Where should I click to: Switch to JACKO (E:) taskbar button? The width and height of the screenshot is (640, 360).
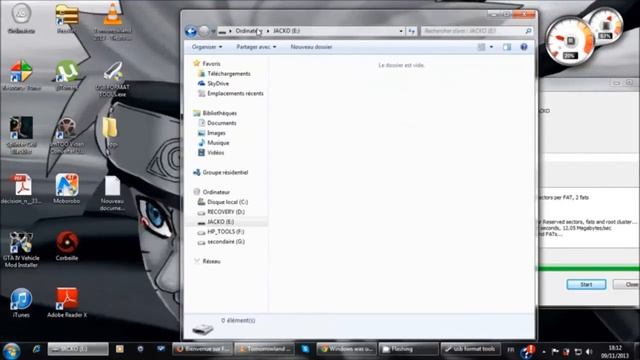click(78, 349)
